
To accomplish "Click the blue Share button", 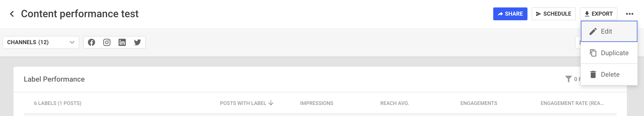I will (510, 14).
